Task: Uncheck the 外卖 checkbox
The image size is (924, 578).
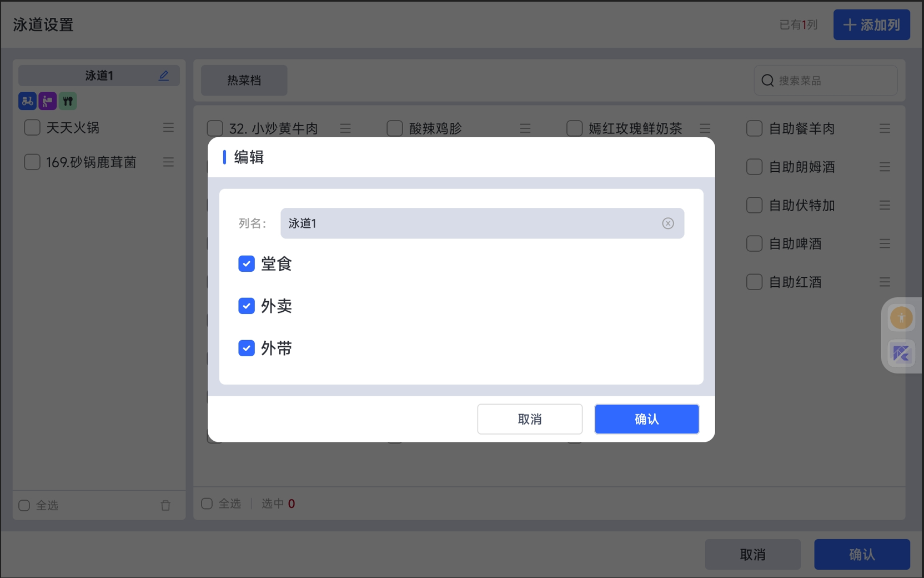Action: pyautogui.click(x=247, y=306)
